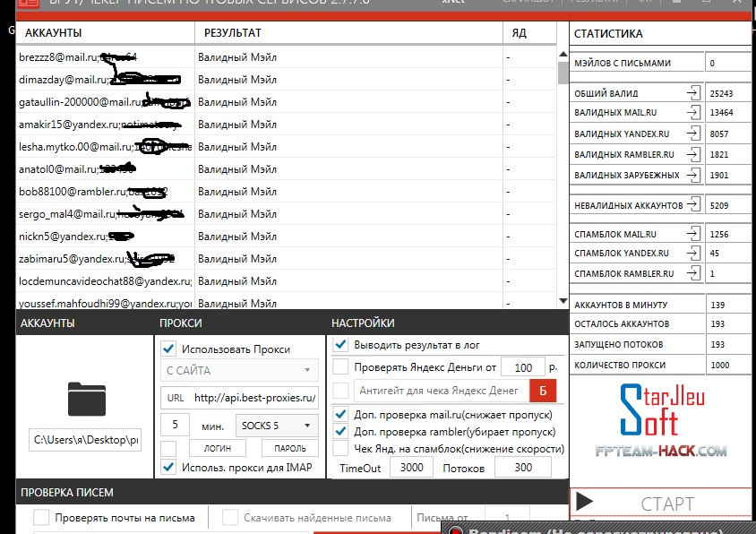Focus the Антигейт для чека Яндекс Денег field

[x=442, y=391]
